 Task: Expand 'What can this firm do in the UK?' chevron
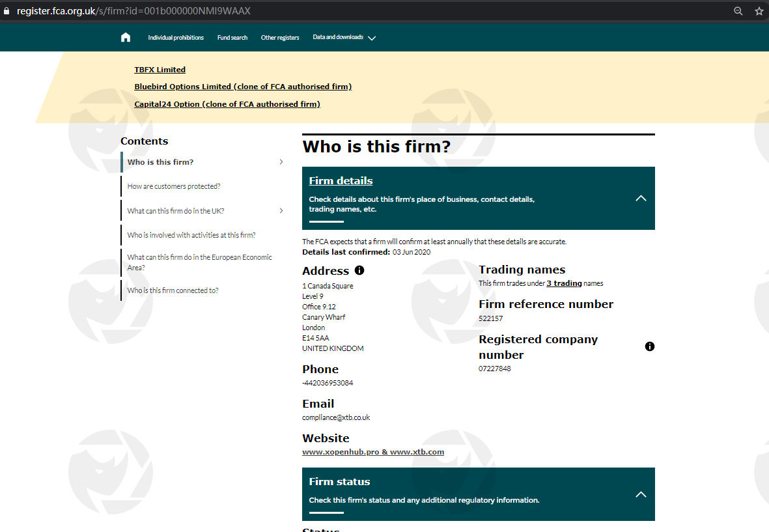pos(281,211)
